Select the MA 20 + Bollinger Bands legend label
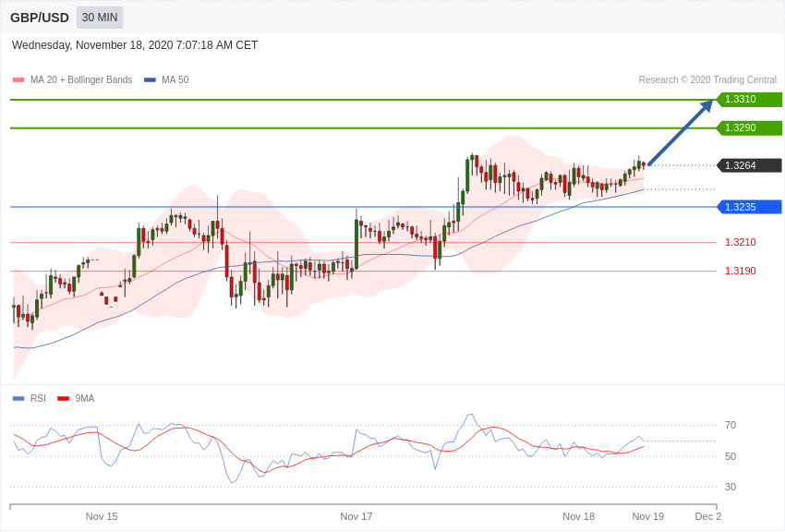Image resolution: width=785 pixels, height=532 pixels. 81,79
